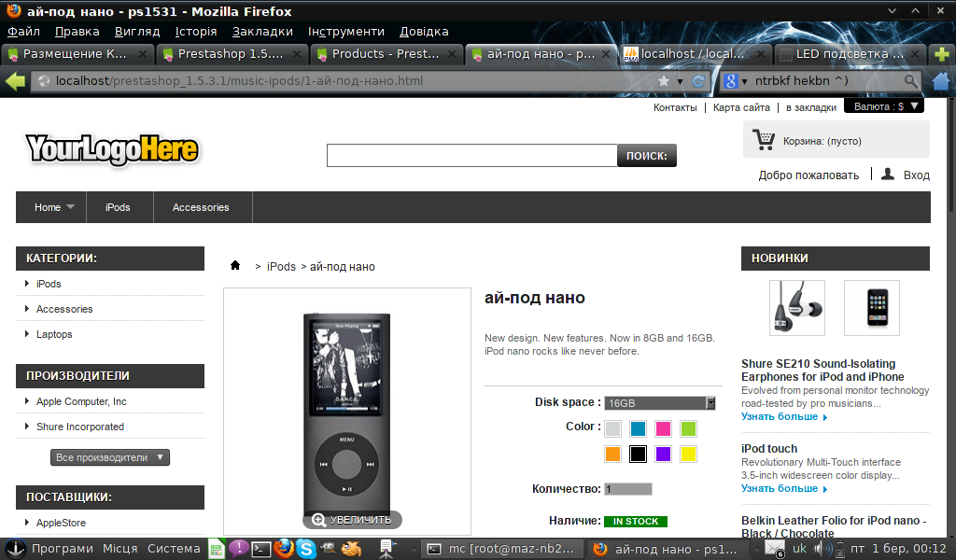Select the black color swatch
The height and width of the screenshot is (560, 956).
click(638, 454)
